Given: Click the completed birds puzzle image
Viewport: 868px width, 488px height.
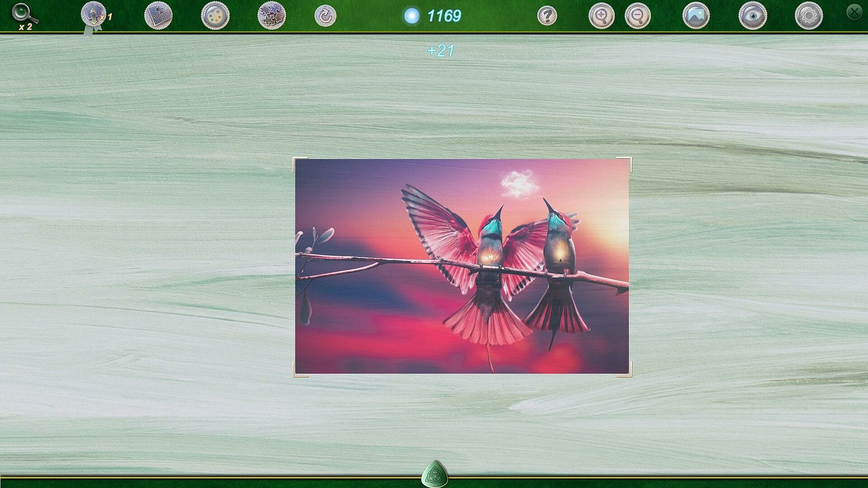Looking at the screenshot, I should click(x=462, y=267).
